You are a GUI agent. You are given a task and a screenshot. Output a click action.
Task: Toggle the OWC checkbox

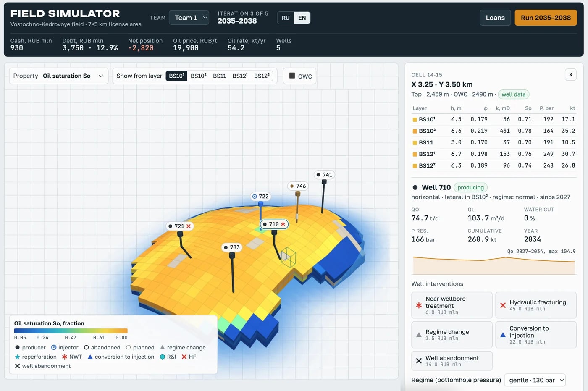point(292,76)
